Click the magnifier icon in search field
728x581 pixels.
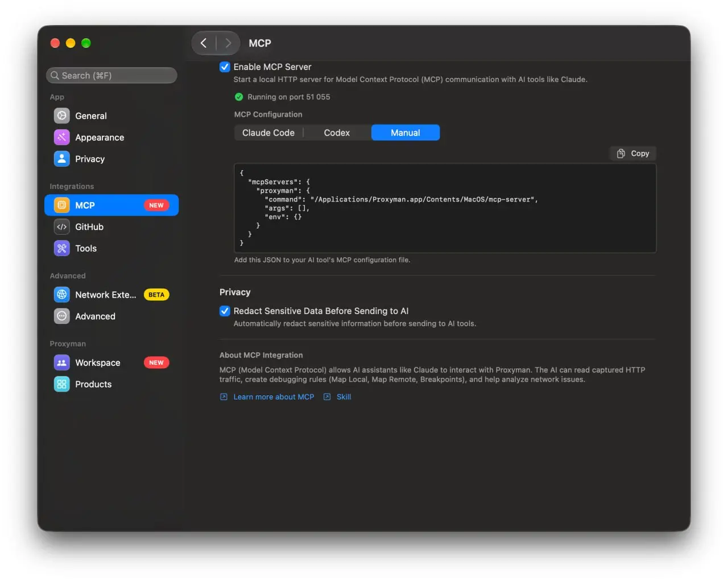coord(55,76)
